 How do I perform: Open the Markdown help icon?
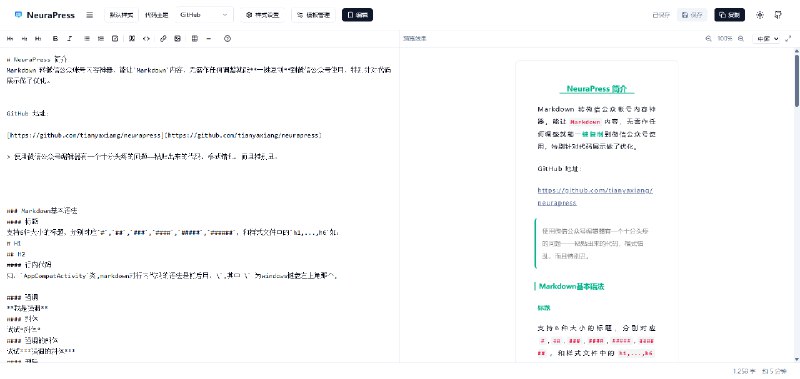tap(228, 38)
